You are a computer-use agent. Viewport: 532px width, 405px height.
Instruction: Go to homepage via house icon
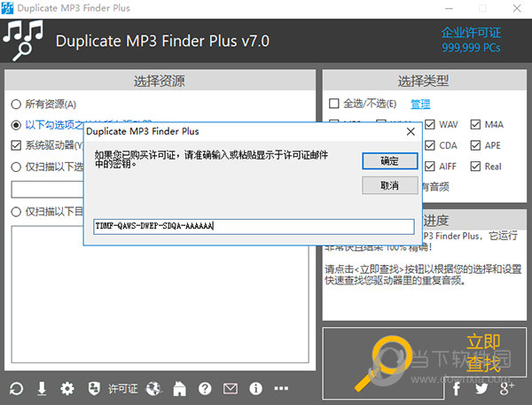(179, 389)
